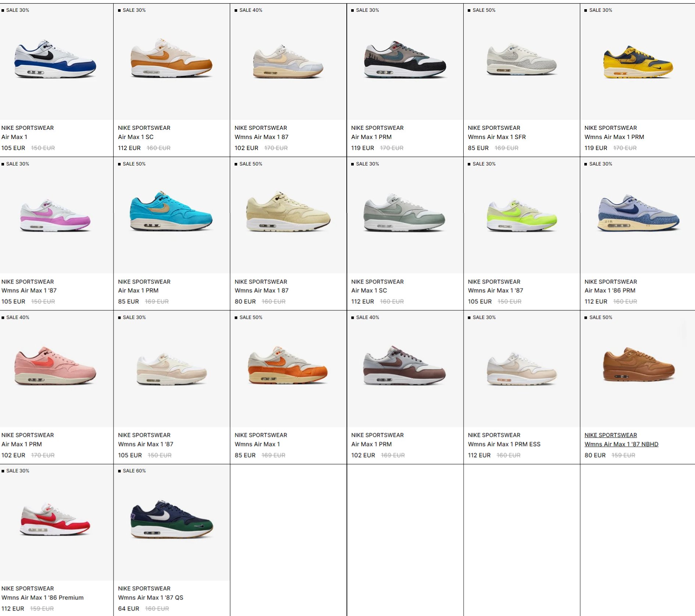
Task: Click the Wmns Air Max 1 '86 Premium title
Action: (x=42, y=598)
